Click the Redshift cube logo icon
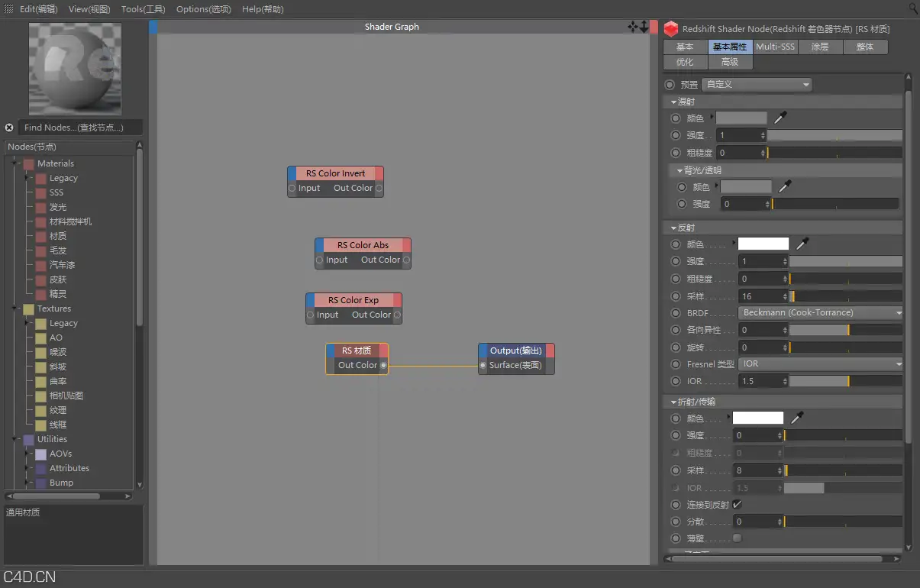Image resolution: width=920 pixels, height=588 pixels. click(x=671, y=29)
